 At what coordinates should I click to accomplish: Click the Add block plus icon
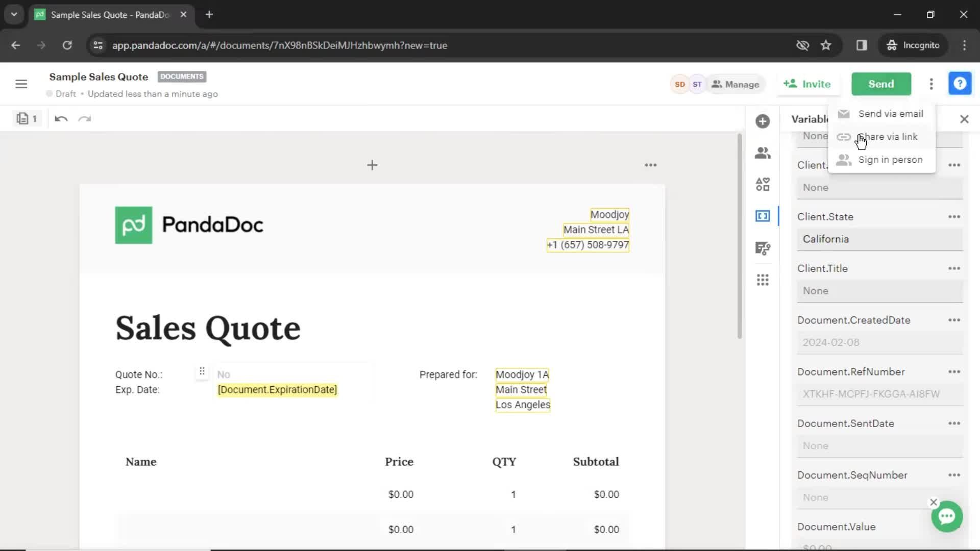[x=372, y=165]
